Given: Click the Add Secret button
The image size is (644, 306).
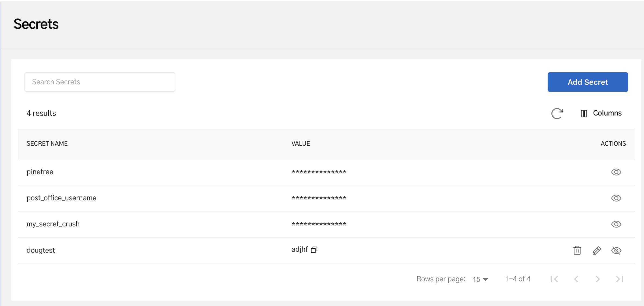Looking at the screenshot, I should 588,82.
